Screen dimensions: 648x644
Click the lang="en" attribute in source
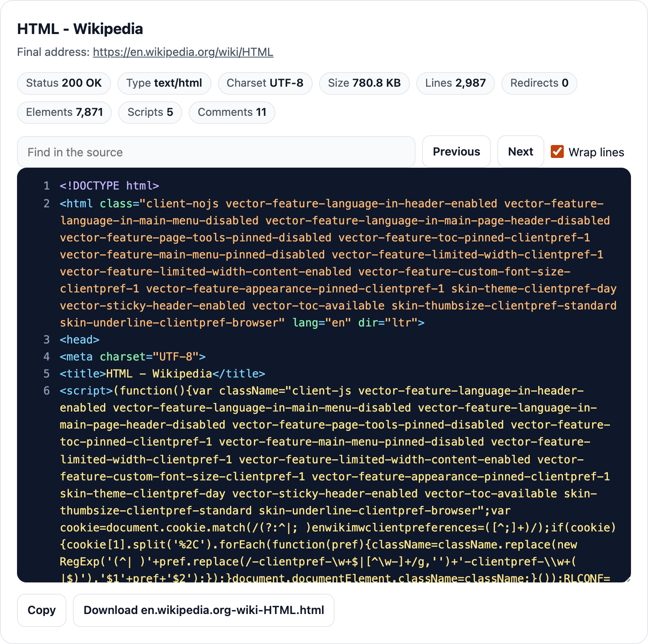pos(322,323)
